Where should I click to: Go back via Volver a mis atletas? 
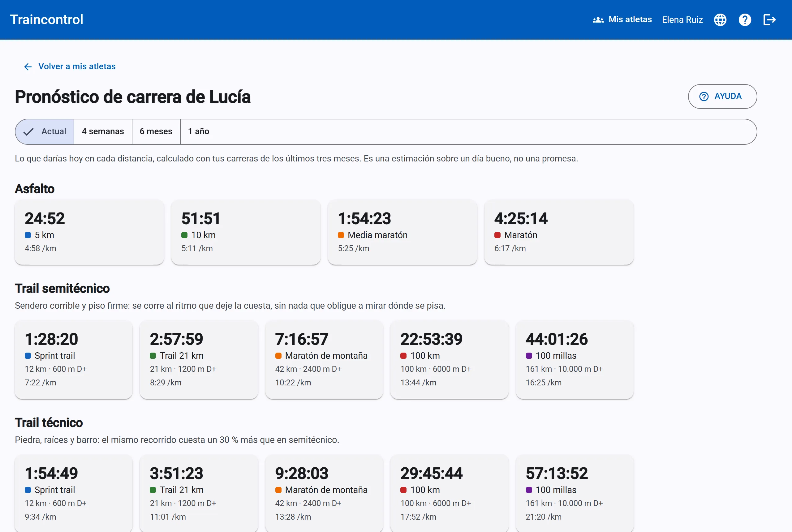(x=70, y=66)
